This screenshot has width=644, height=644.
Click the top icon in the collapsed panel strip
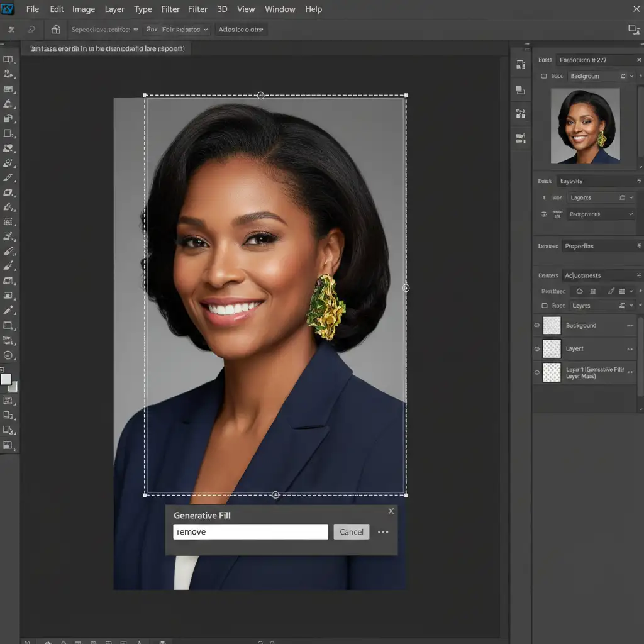(520, 65)
